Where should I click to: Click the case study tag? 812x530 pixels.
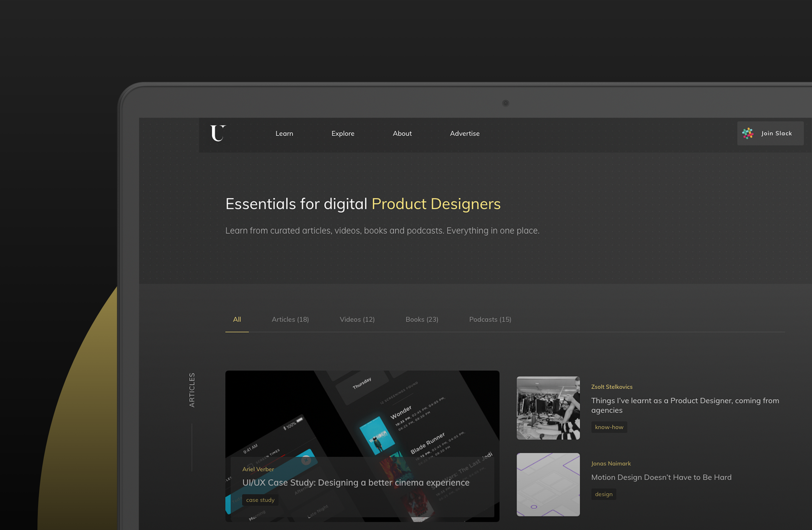[260, 500]
